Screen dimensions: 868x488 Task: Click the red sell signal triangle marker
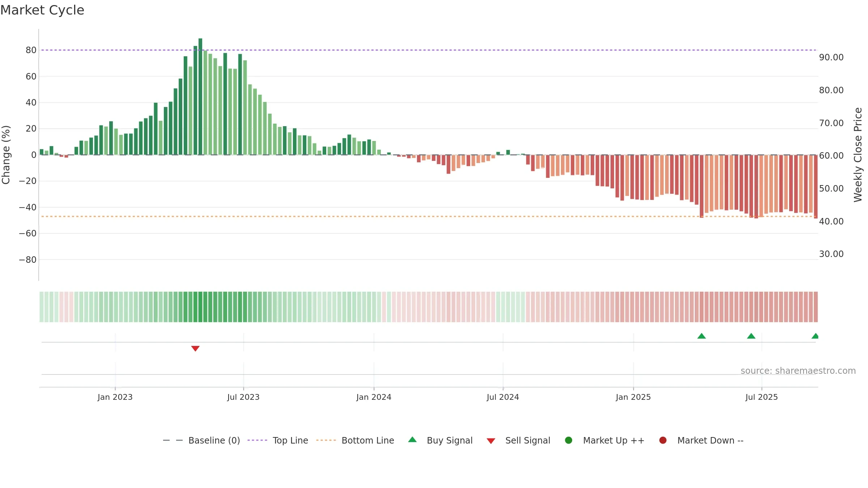tap(195, 348)
